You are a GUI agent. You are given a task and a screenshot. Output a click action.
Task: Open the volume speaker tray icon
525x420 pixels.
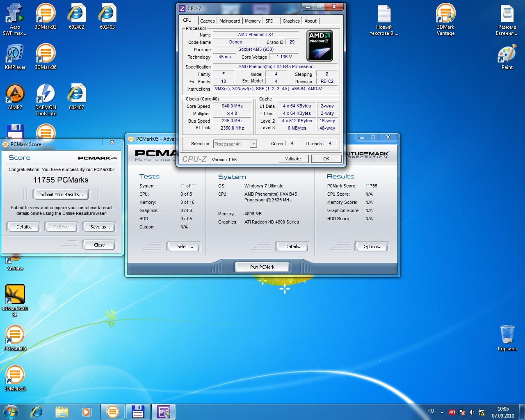(x=472, y=412)
